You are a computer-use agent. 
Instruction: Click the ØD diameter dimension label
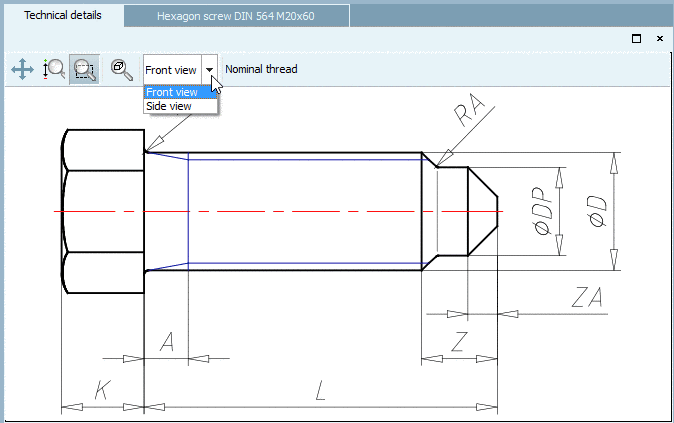point(597,211)
